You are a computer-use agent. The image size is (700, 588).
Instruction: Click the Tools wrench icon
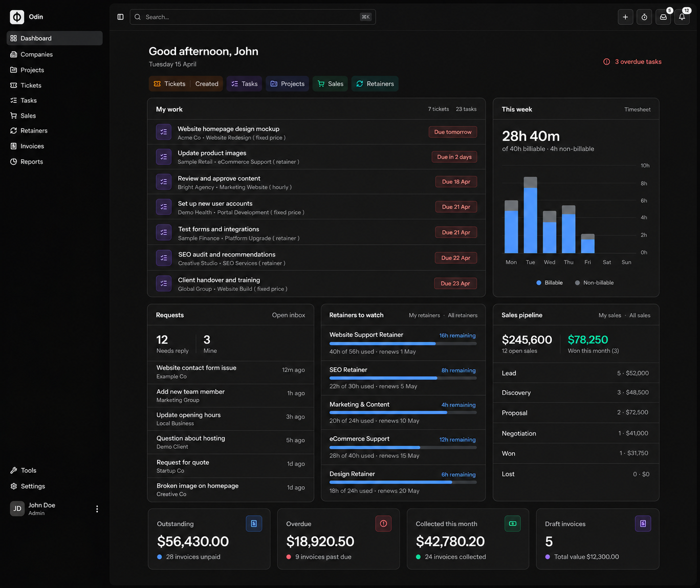click(x=14, y=470)
